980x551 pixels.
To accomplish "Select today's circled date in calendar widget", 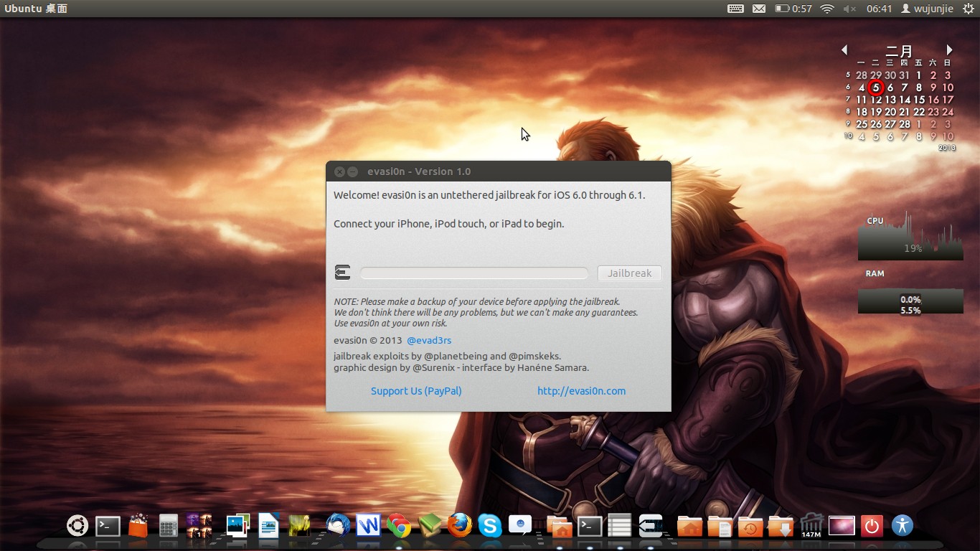I will 876,88.
